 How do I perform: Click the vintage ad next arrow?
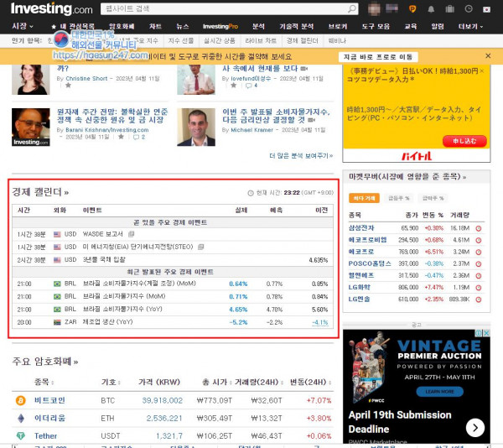pyautogui.click(x=475, y=428)
